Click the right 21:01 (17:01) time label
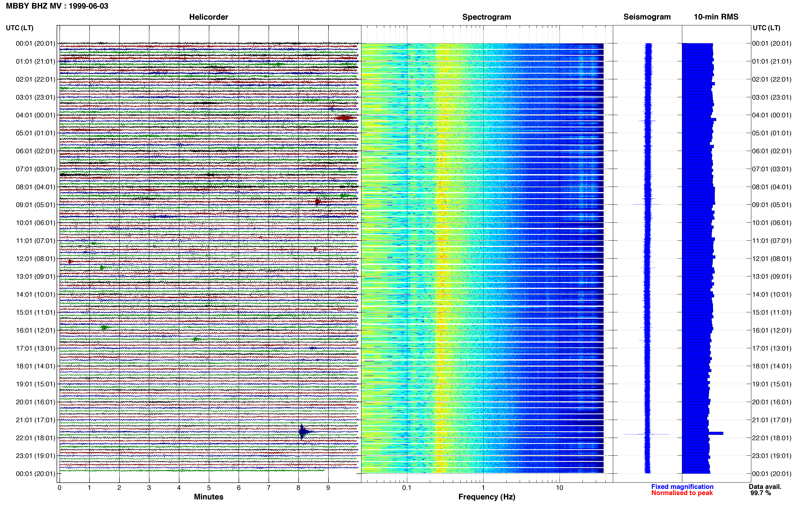This screenshot has height=508, width=812. tap(772, 420)
